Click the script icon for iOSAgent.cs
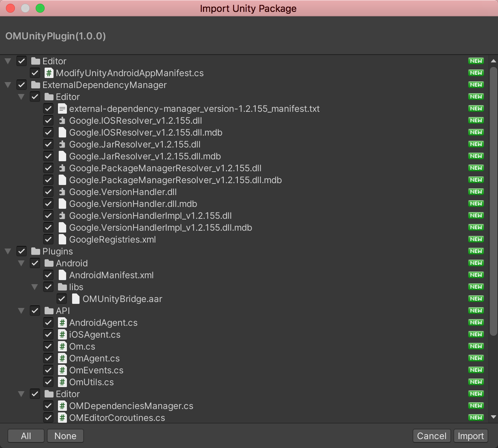Image resolution: width=498 pixels, height=448 pixels. coord(62,335)
